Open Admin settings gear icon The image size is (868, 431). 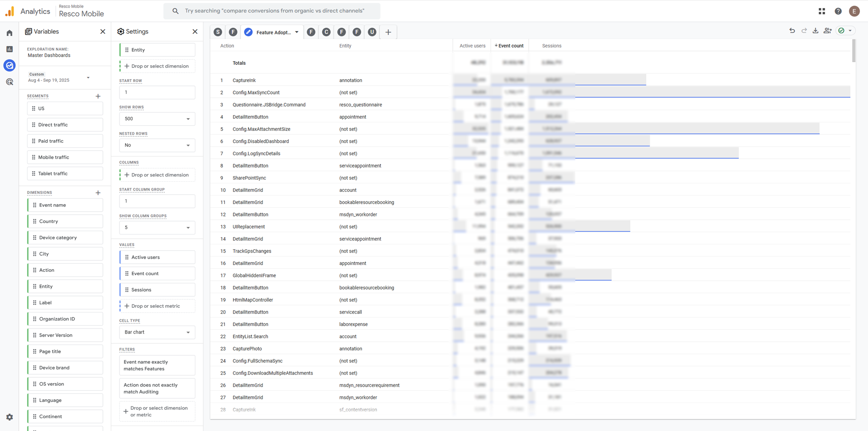pos(9,417)
